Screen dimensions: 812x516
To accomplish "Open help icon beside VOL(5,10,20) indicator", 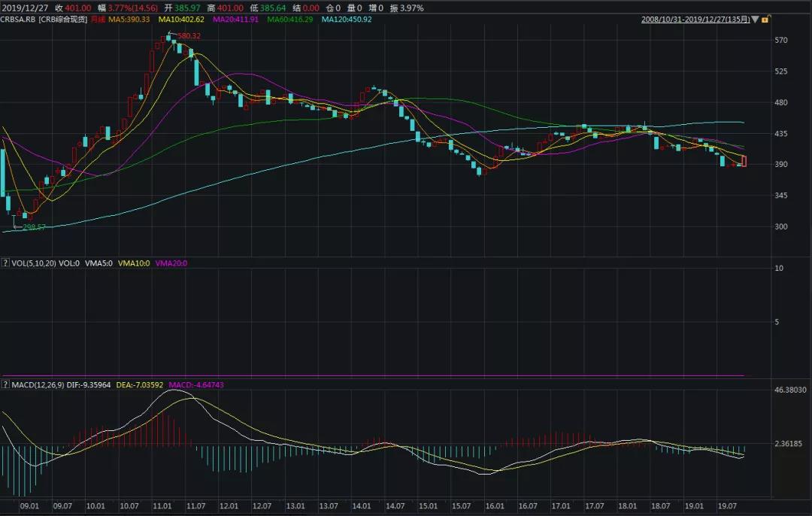I will [5, 263].
